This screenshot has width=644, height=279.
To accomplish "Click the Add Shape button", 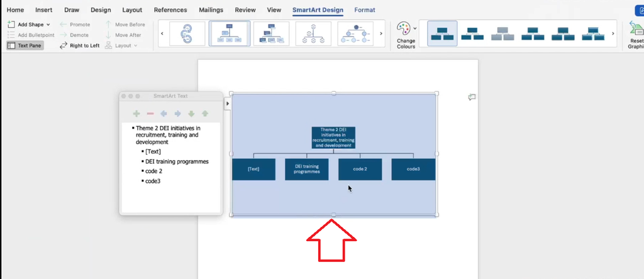I will [x=26, y=25].
